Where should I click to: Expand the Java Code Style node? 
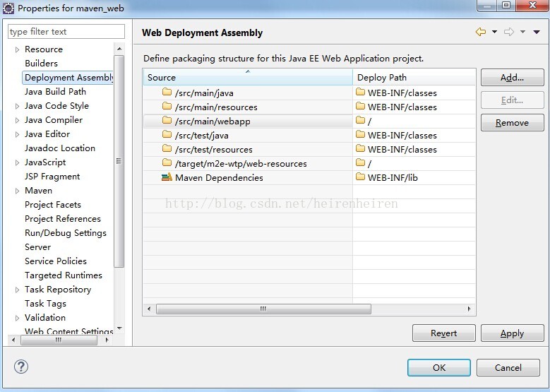click(17, 106)
